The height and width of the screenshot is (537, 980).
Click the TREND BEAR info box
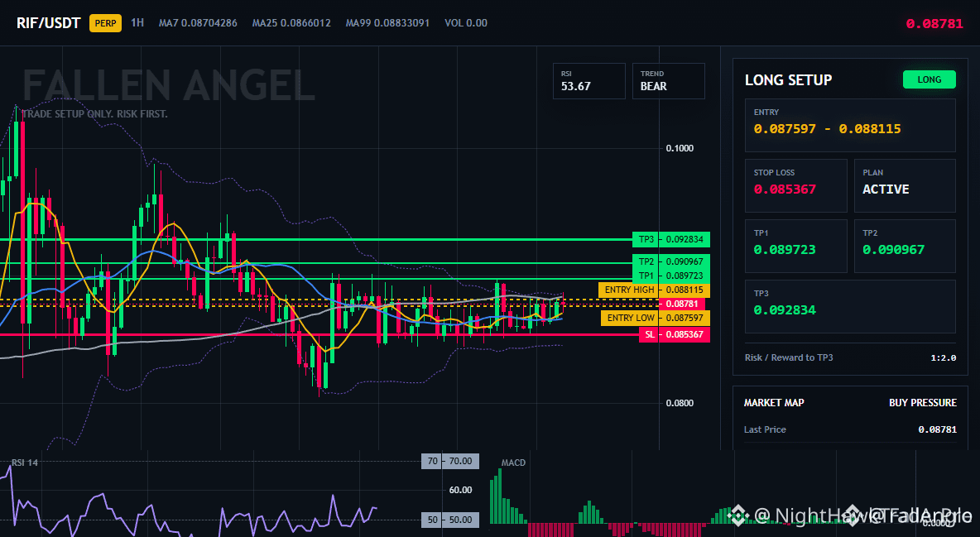[668, 80]
